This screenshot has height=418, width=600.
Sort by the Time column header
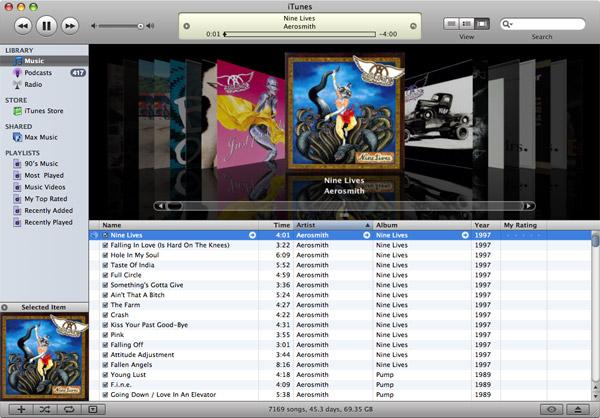(276, 225)
